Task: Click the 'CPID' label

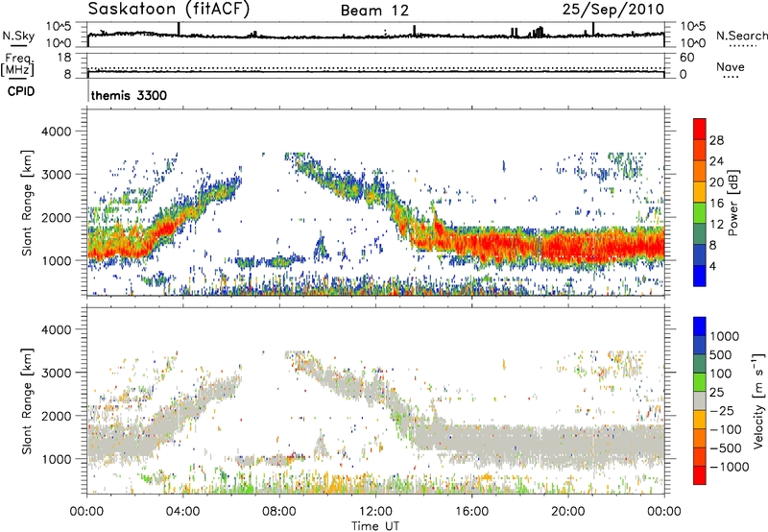Action: pos(20,91)
